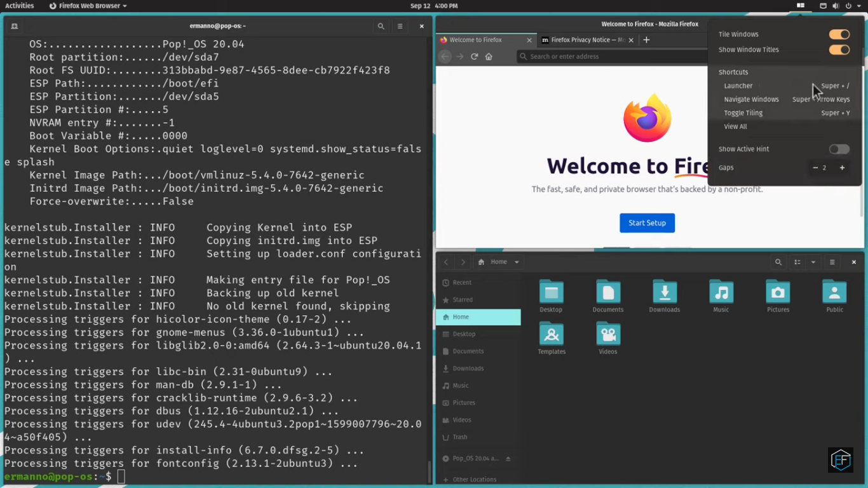
Task: Select Trash in Files sidebar
Action: (x=478, y=437)
